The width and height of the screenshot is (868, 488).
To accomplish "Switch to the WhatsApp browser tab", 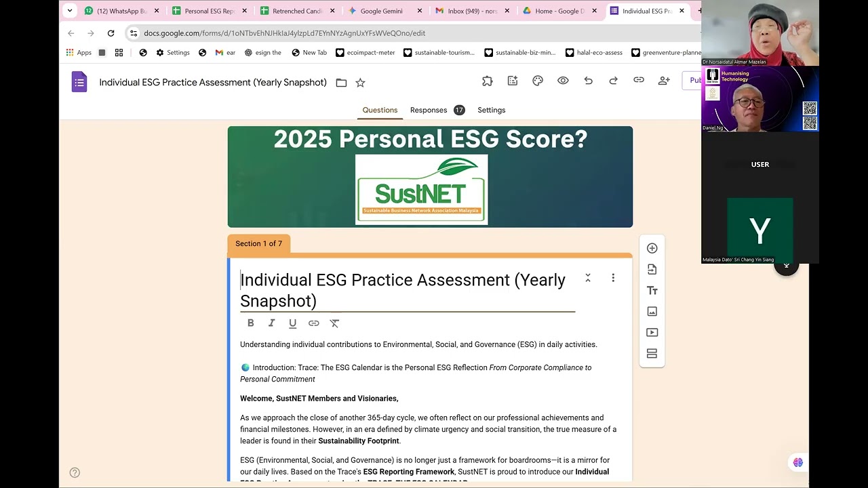I will click(121, 11).
